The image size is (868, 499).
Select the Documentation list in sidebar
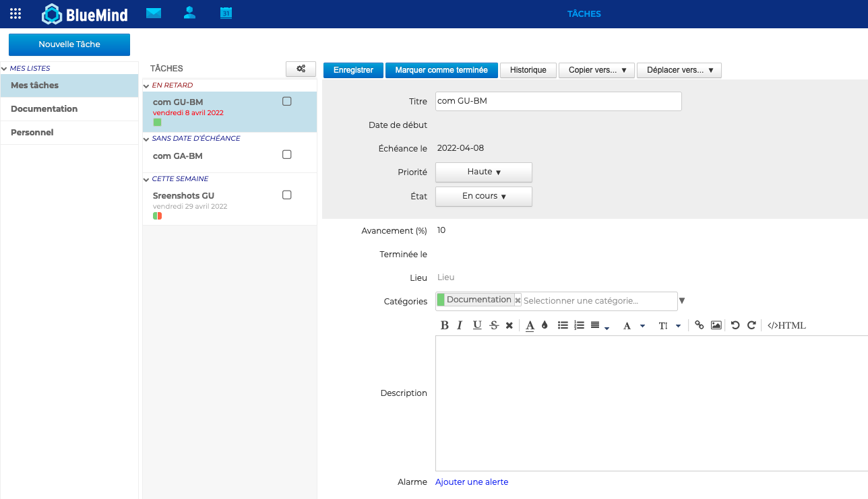coord(44,109)
